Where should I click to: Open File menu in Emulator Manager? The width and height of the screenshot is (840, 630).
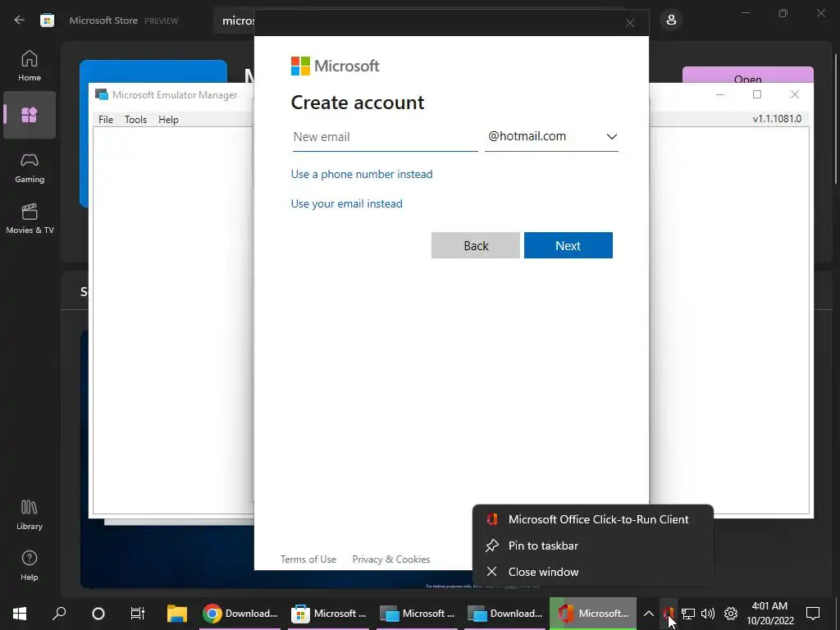(x=106, y=120)
